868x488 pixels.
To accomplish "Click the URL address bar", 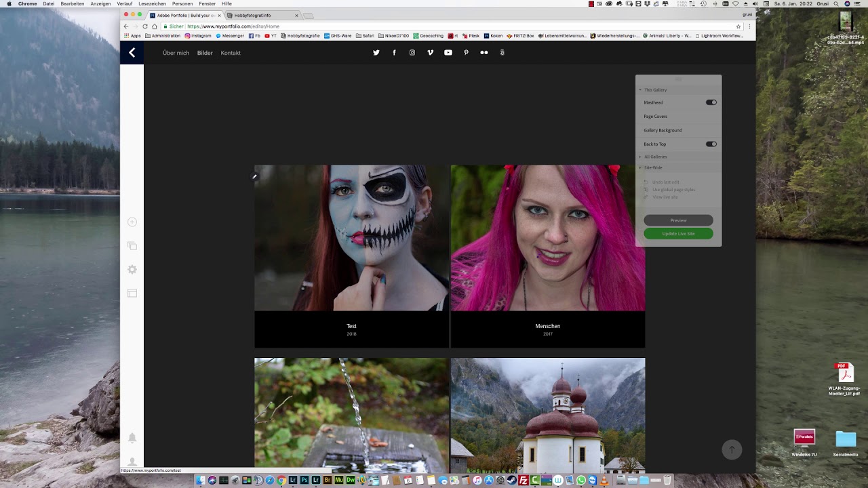I will pyautogui.click(x=448, y=26).
